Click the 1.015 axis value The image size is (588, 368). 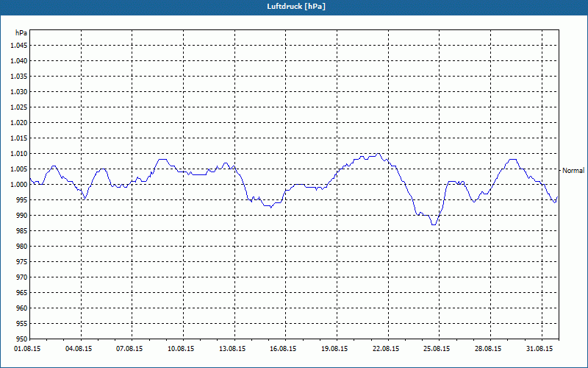tap(19, 138)
